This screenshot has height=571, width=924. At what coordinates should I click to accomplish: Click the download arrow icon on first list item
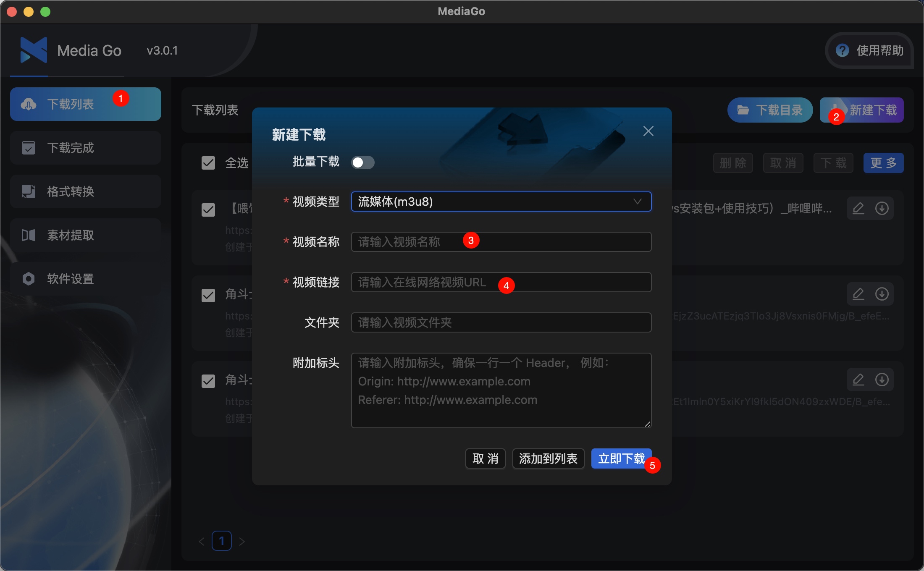coord(882,208)
